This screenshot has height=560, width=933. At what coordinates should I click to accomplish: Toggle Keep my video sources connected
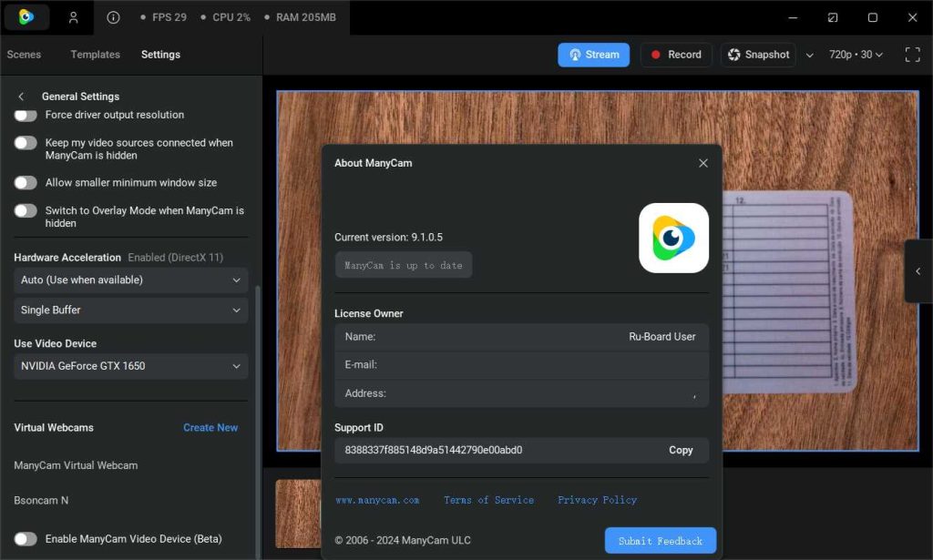tap(26, 143)
